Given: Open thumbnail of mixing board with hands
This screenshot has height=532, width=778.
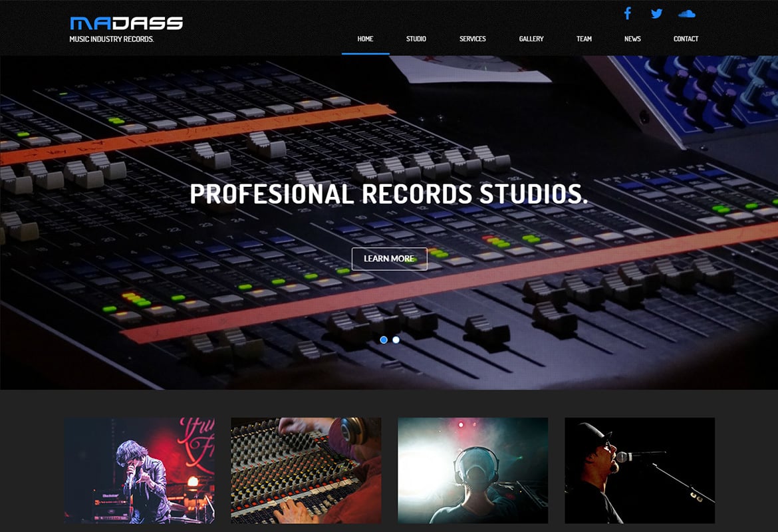Looking at the screenshot, I should click(306, 470).
